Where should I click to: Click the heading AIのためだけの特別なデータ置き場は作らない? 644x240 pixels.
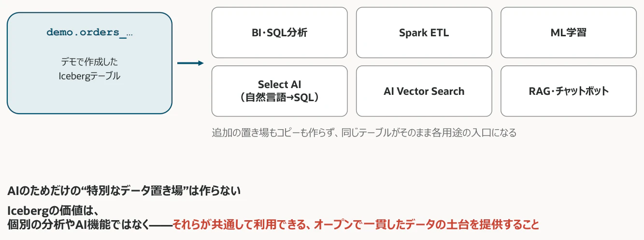[x=124, y=191]
